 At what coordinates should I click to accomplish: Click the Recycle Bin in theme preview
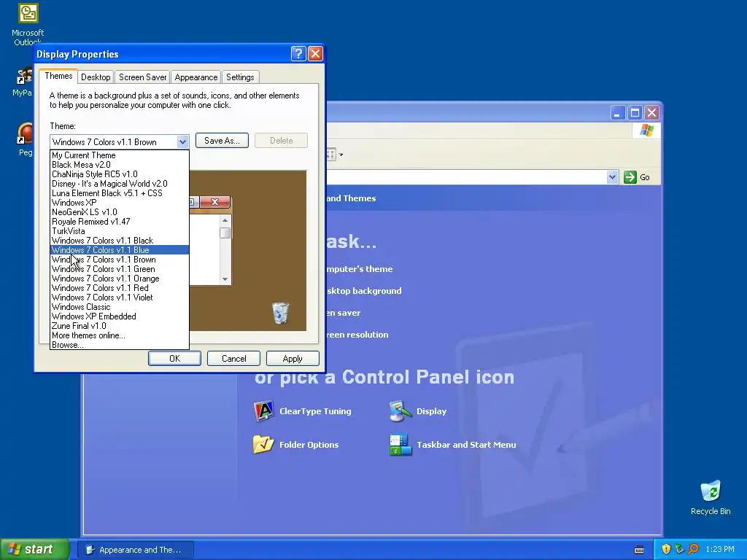(280, 313)
